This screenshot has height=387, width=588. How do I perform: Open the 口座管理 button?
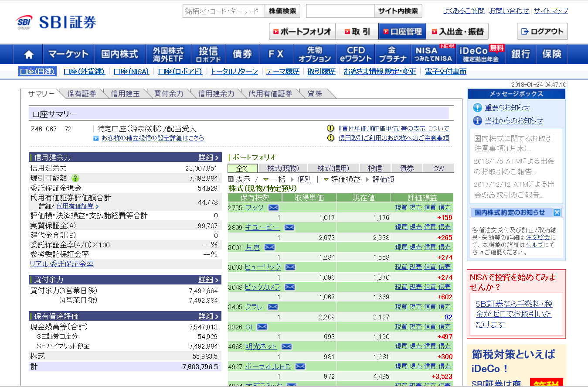pyautogui.click(x=402, y=31)
